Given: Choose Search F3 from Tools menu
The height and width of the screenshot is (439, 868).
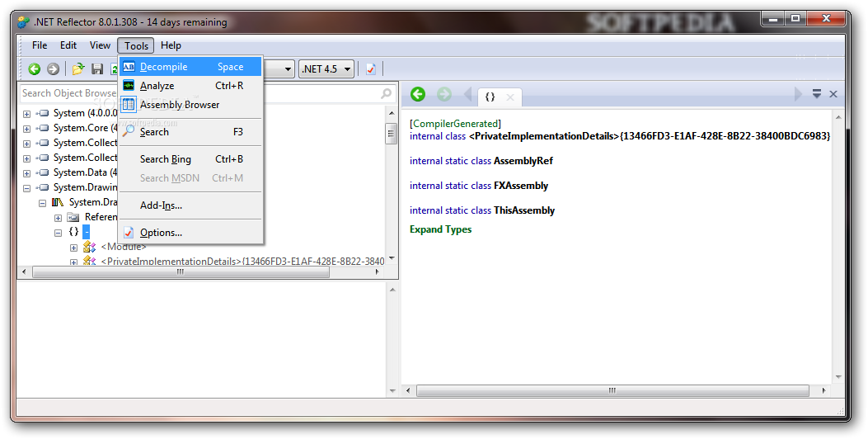Looking at the screenshot, I should [x=191, y=131].
